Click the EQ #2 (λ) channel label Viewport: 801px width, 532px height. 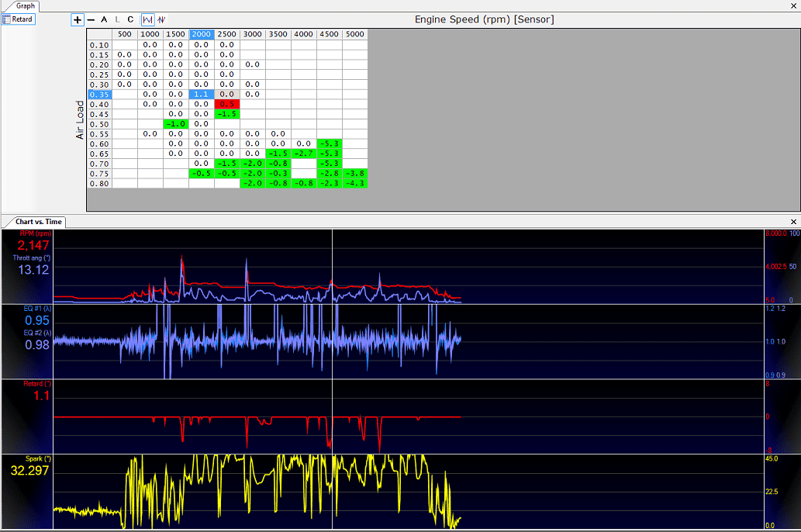[x=37, y=333]
